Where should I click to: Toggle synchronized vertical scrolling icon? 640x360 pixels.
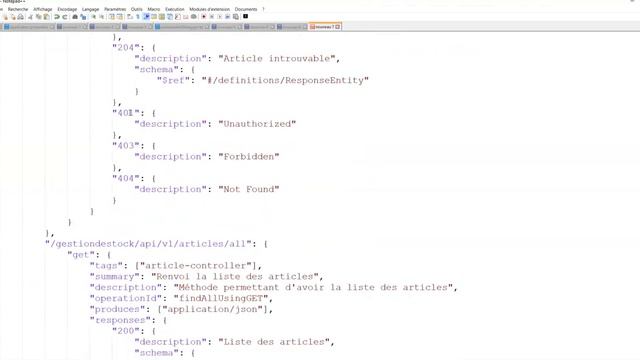[111, 17]
